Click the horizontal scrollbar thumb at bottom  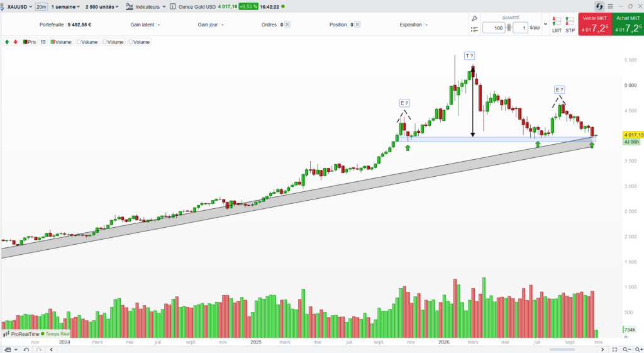[562, 349]
